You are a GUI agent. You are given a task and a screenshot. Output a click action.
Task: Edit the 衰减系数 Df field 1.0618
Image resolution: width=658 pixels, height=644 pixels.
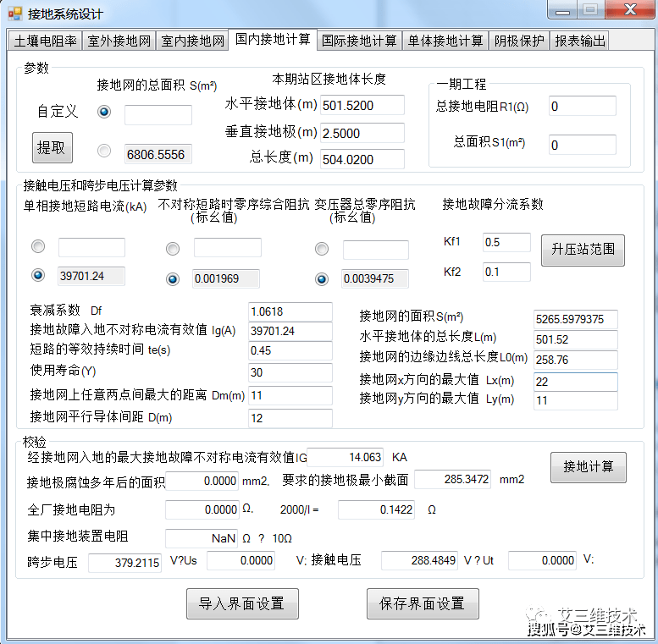290,311
